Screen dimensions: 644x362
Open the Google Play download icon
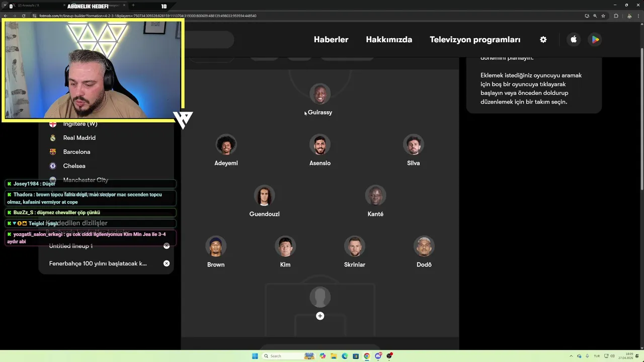pos(595,40)
